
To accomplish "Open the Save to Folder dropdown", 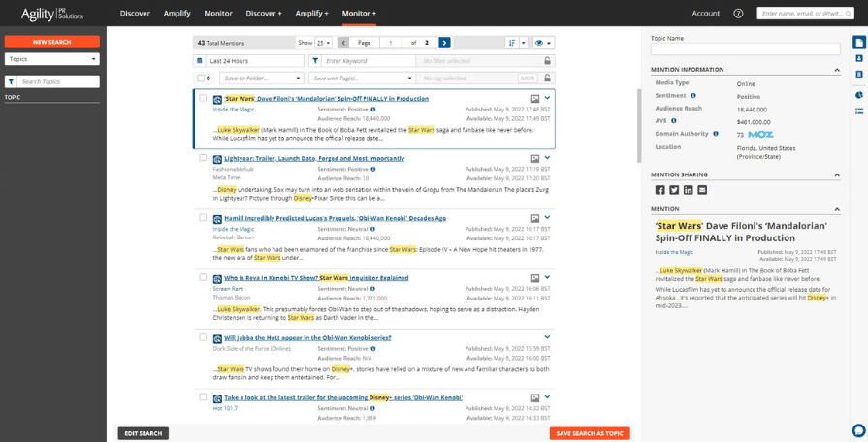I will pyautogui.click(x=262, y=78).
